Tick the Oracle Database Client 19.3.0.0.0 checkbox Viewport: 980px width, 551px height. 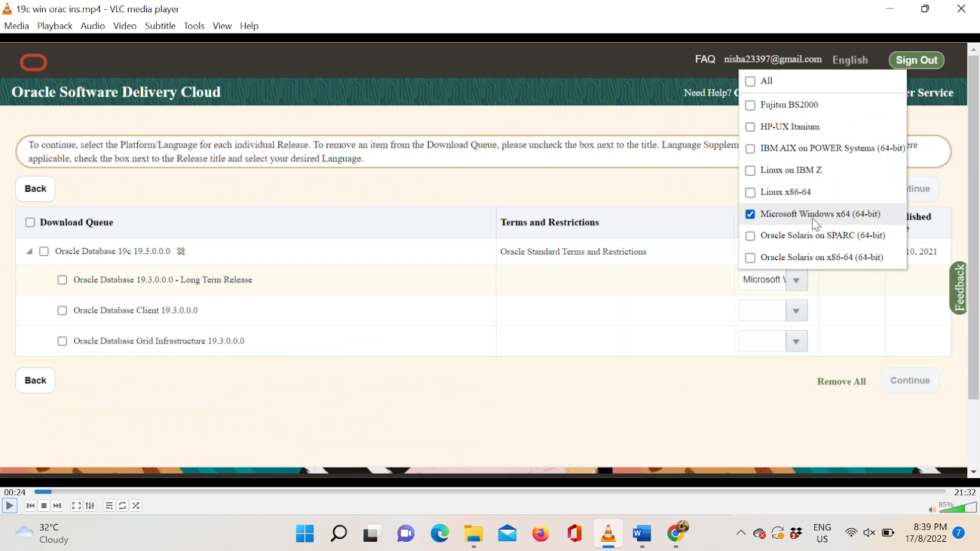pyautogui.click(x=62, y=310)
